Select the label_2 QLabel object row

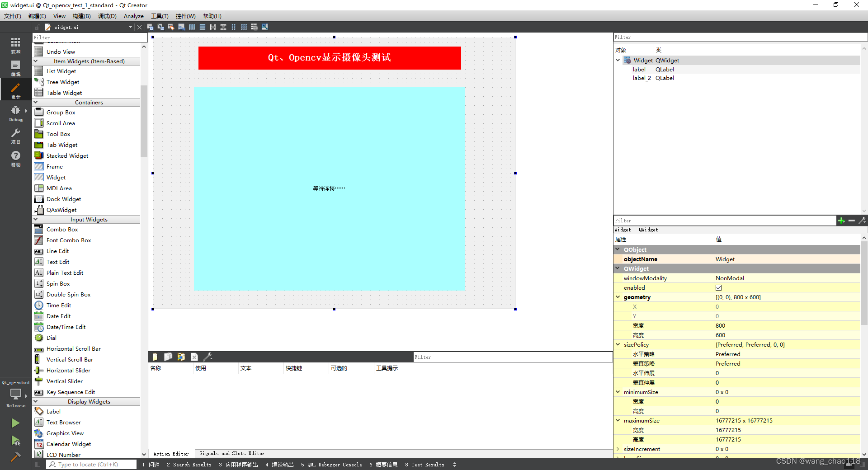click(x=737, y=78)
